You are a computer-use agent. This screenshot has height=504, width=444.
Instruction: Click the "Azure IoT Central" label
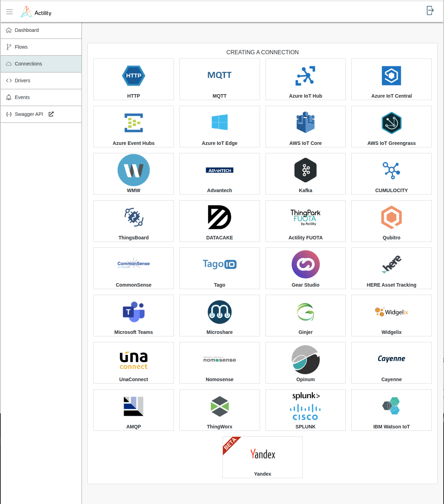point(392,96)
